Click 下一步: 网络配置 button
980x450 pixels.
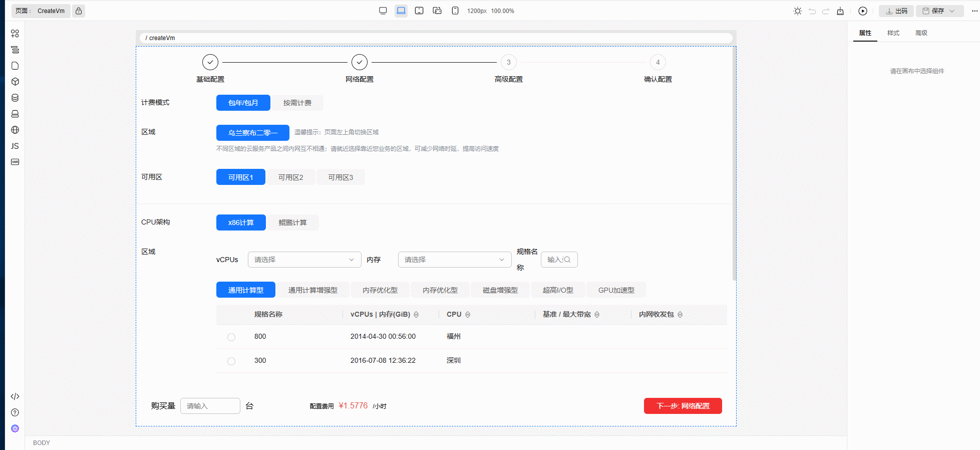coord(683,406)
